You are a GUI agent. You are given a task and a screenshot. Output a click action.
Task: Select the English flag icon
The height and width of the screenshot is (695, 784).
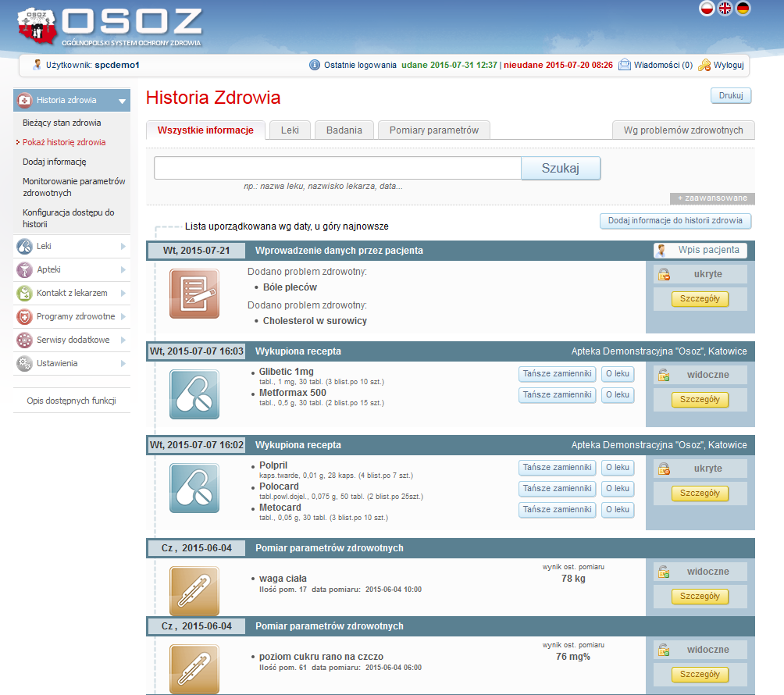pos(725,9)
